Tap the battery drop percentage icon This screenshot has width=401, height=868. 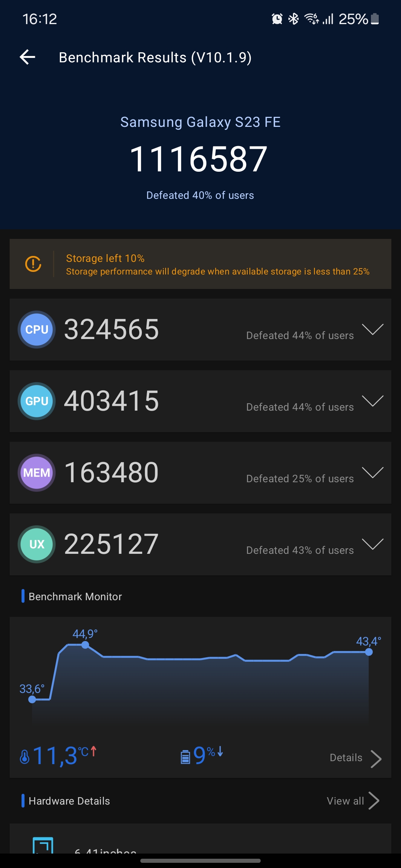pyautogui.click(x=185, y=757)
